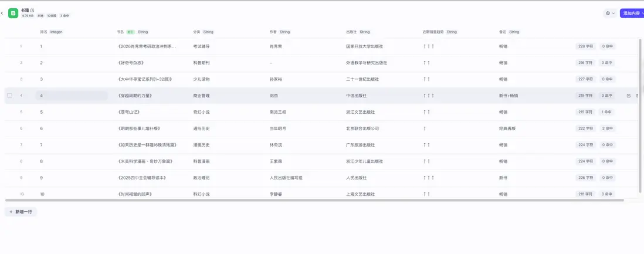Click the 3 命中 tag under title
Viewport: 644px width, 254px height.
(x=65, y=16)
